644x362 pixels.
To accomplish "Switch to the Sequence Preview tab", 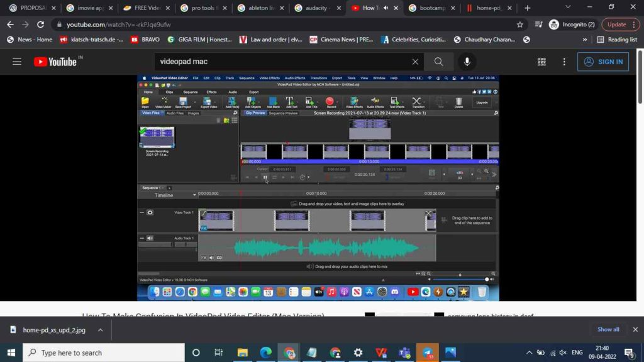I will [283, 113].
